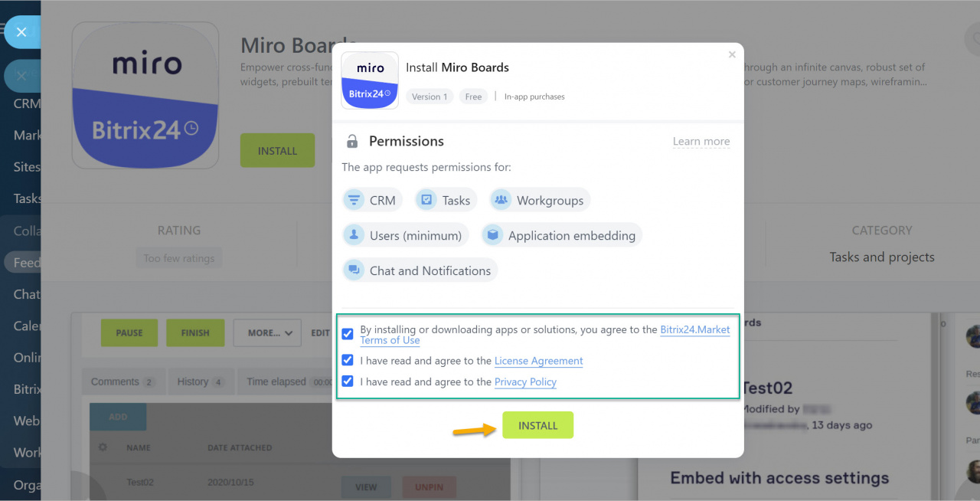Image resolution: width=980 pixels, height=501 pixels.
Task: Click the Workgroups people icon
Action: point(501,201)
